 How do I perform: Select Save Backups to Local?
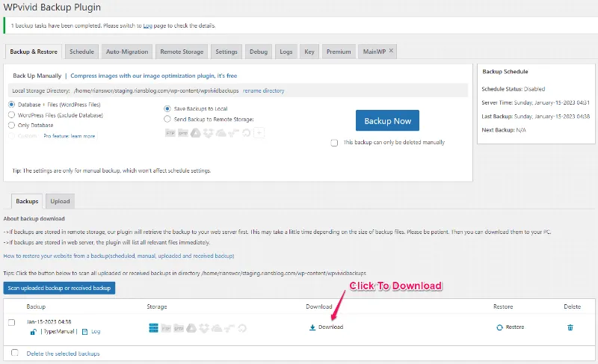click(x=167, y=108)
